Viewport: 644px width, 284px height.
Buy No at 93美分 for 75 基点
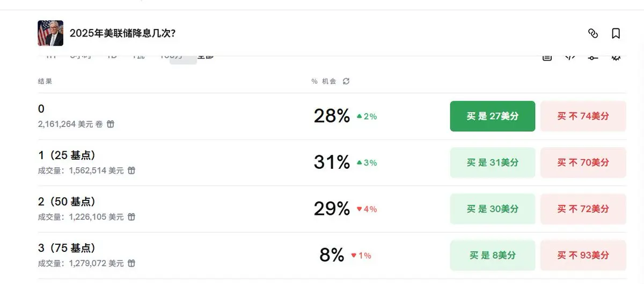[x=583, y=256]
